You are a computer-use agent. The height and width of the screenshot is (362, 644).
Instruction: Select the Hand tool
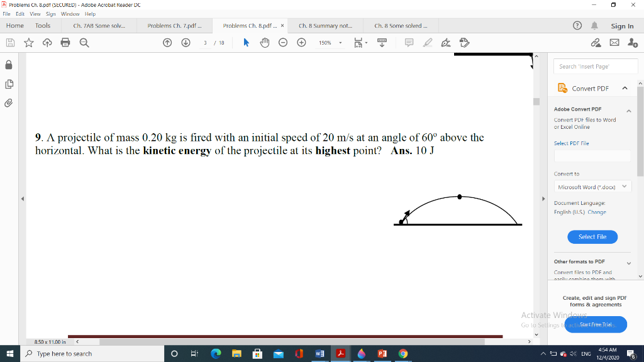(265, 43)
